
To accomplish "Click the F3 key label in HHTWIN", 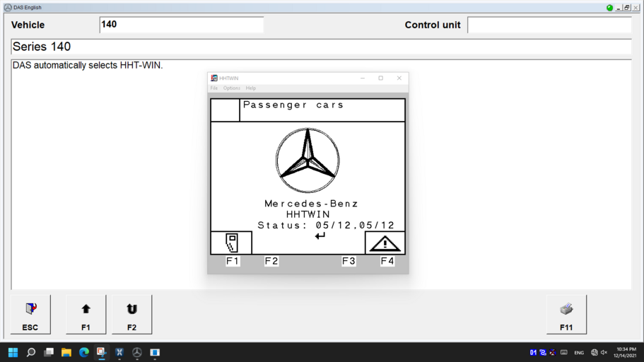I will [349, 261].
